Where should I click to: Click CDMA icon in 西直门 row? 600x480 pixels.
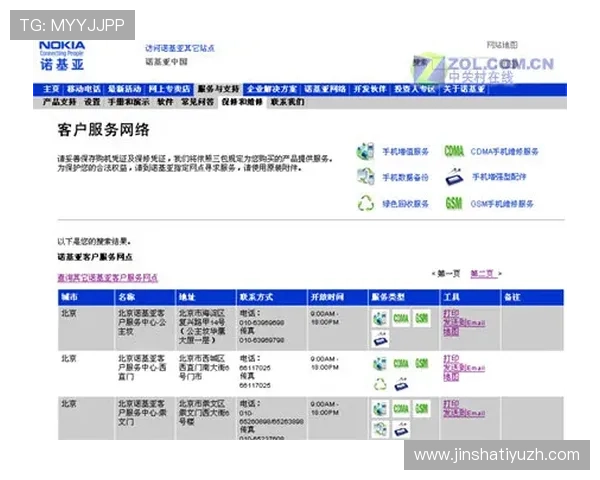point(401,363)
